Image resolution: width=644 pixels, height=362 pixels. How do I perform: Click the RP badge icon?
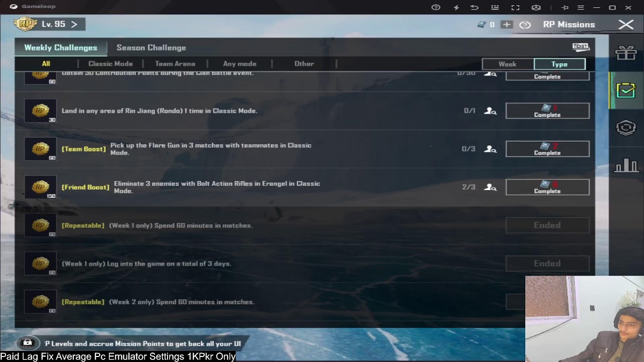point(26,24)
